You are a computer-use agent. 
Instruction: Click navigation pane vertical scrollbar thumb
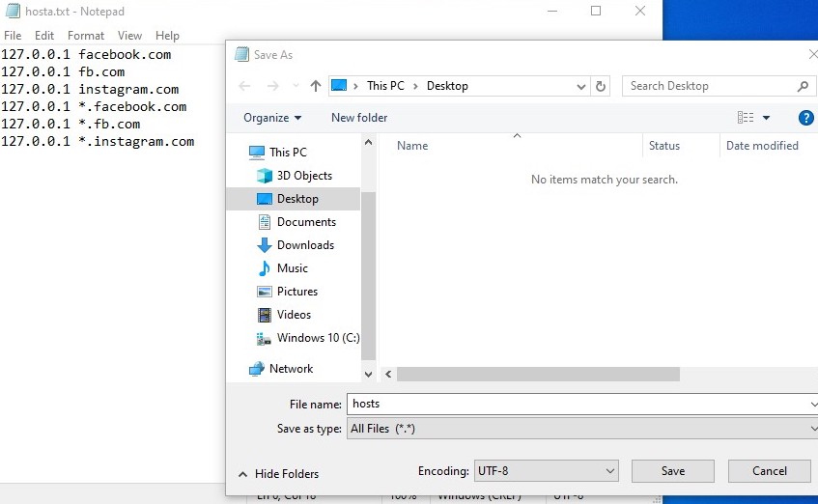point(368,275)
